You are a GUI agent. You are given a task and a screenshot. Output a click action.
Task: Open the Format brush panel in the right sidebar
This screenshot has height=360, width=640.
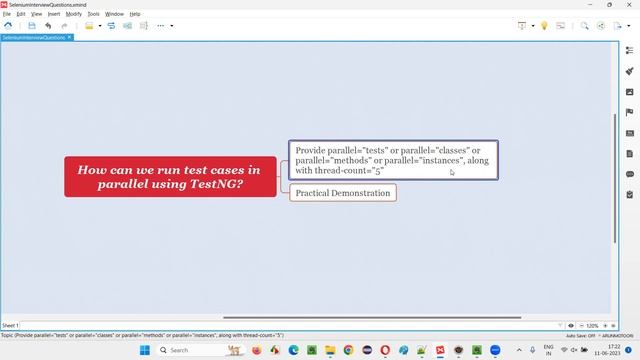click(x=629, y=71)
